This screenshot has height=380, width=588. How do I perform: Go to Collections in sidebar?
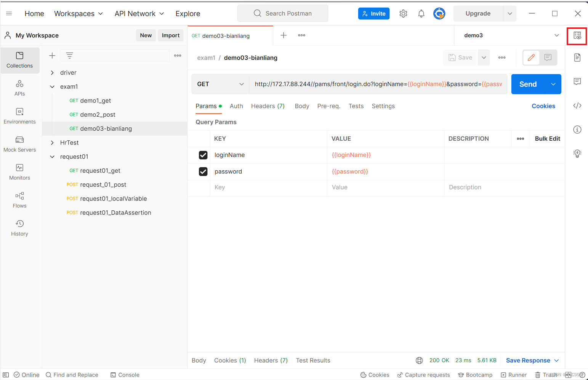click(x=20, y=60)
